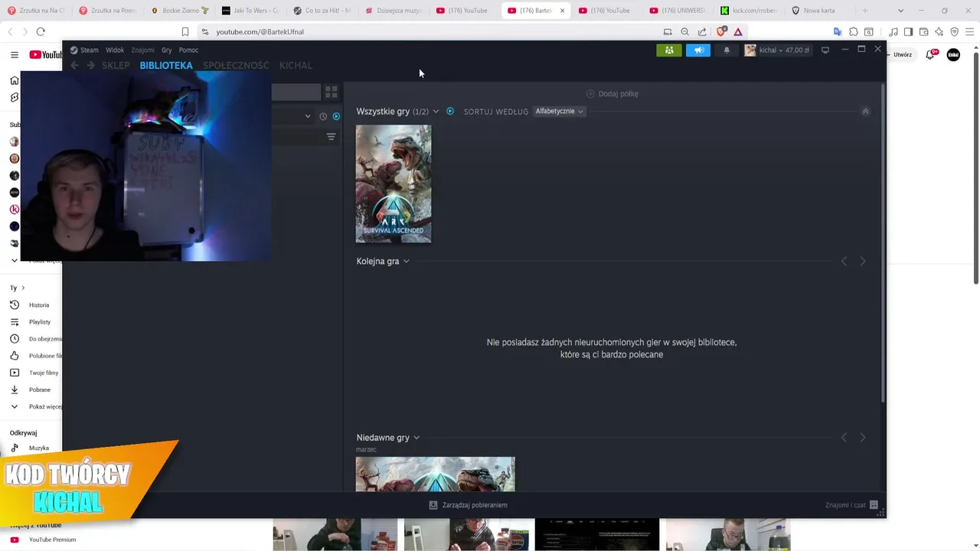Open new browser tab with plus
Image resolution: width=980 pixels, height=551 pixels.
coord(865,11)
